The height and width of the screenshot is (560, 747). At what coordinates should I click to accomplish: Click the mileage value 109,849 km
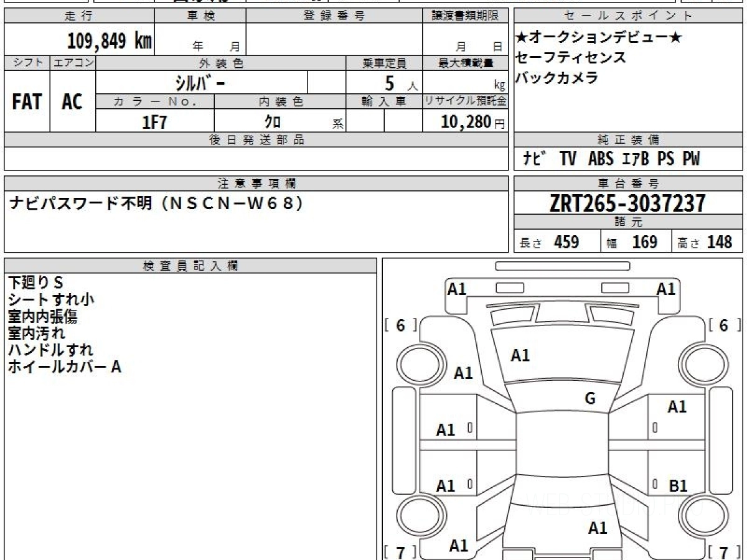pos(109,41)
